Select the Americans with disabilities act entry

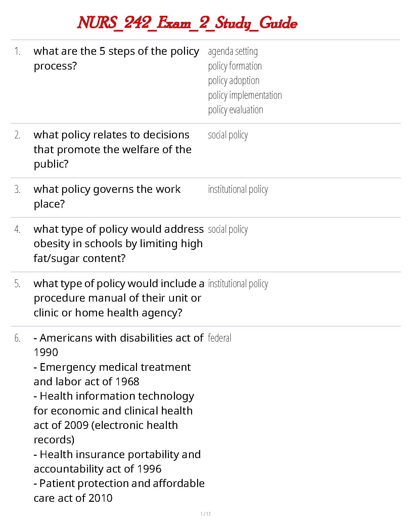point(118,345)
